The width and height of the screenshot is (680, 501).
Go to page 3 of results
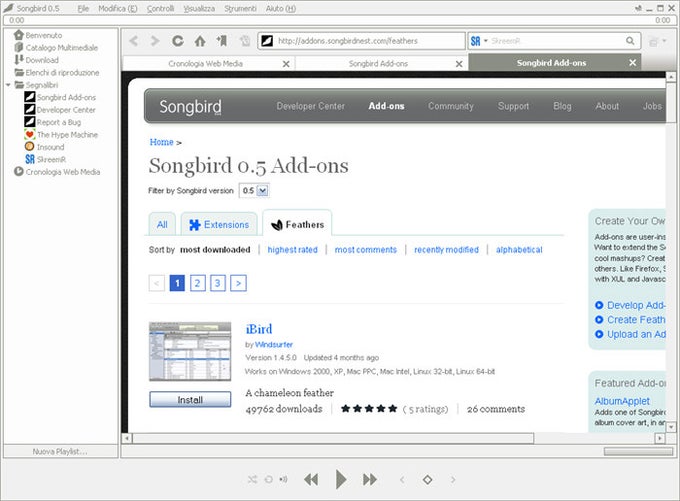point(218,283)
